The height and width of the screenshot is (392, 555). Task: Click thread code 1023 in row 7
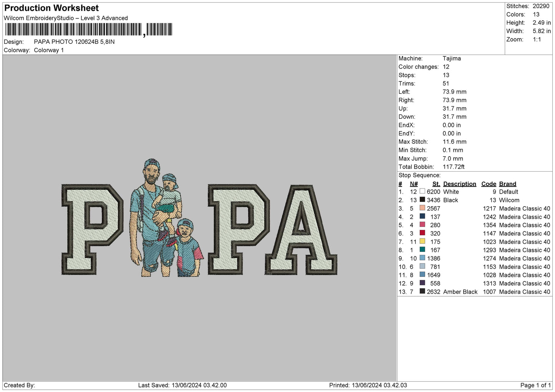point(489,241)
